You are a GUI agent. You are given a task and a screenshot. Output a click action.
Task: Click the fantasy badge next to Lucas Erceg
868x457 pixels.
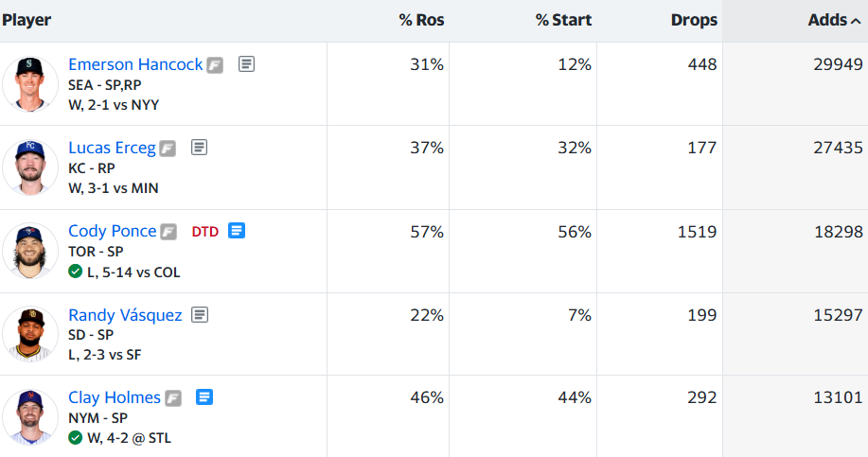[168, 149]
